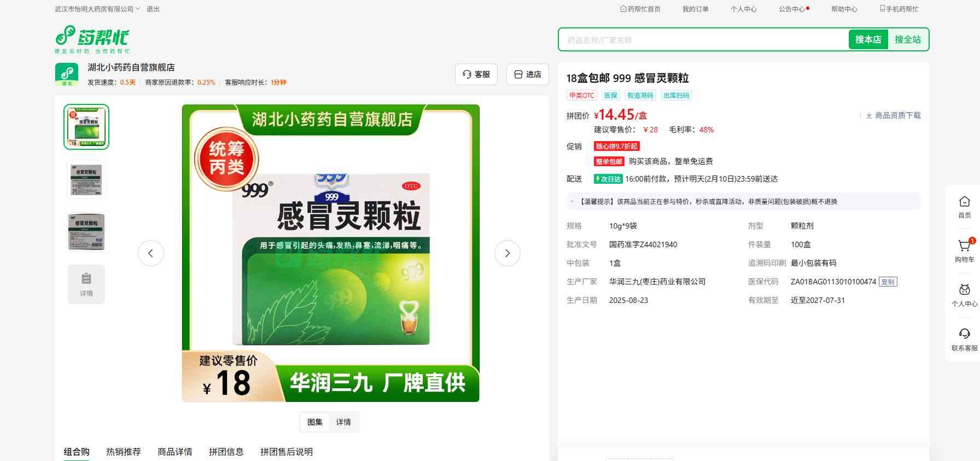Image resolution: width=980 pixels, height=461 pixels.
Task: Click the 搜本店 search button
Action: point(868,39)
